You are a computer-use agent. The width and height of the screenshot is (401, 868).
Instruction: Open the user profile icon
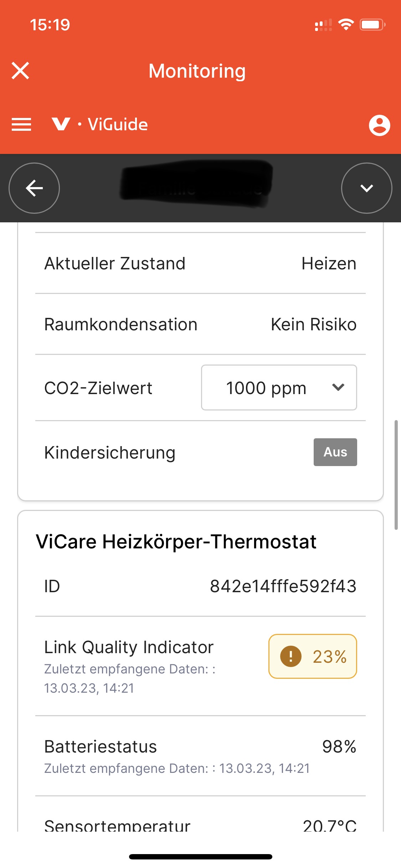click(x=379, y=125)
